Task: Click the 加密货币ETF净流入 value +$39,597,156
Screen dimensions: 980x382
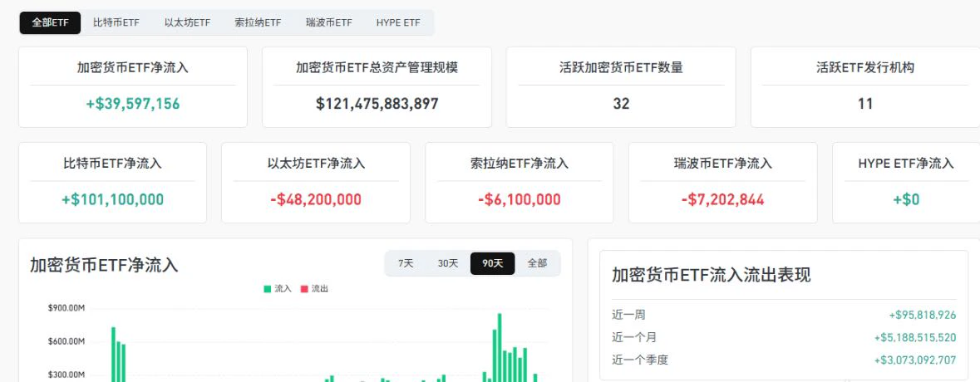Action: [132, 104]
